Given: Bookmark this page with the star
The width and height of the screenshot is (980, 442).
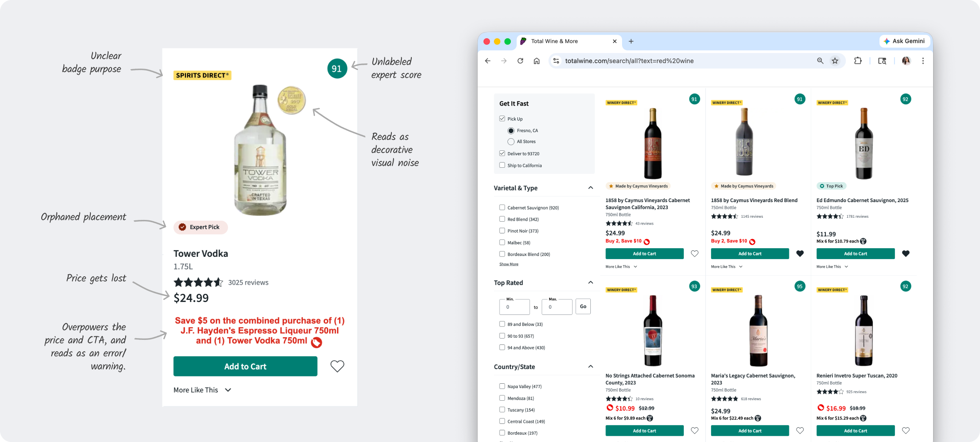Looking at the screenshot, I should point(835,61).
